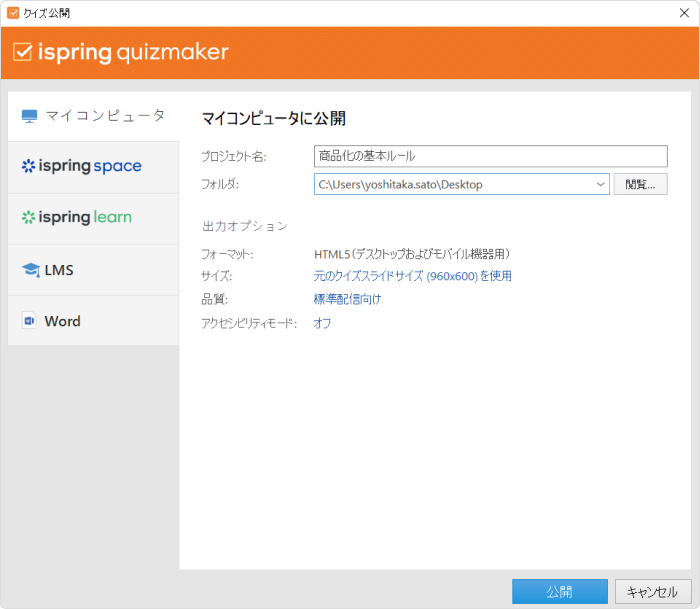Image resolution: width=700 pixels, height=609 pixels.
Task: Click the プロジェクト名: label
Action: pos(234,156)
